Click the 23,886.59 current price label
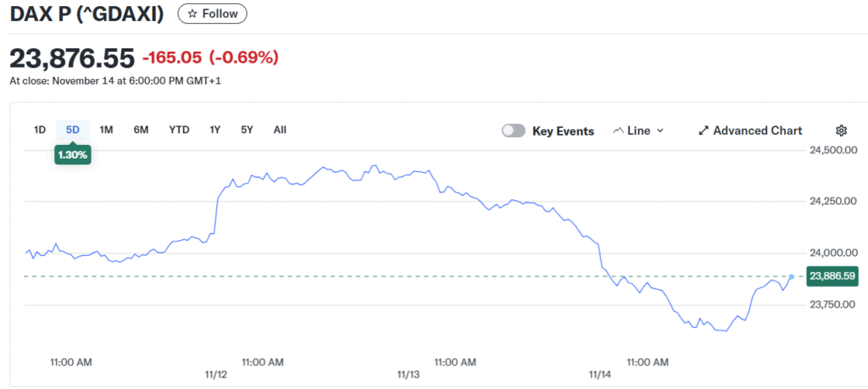This screenshot has width=868, height=389. (x=833, y=276)
